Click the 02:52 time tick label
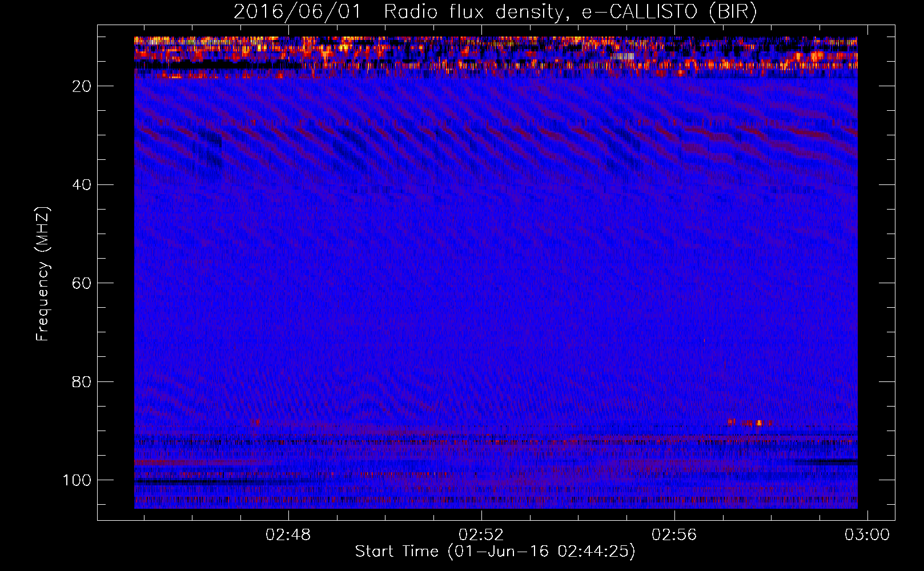This screenshot has height=571, width=924. pos(481,535)
